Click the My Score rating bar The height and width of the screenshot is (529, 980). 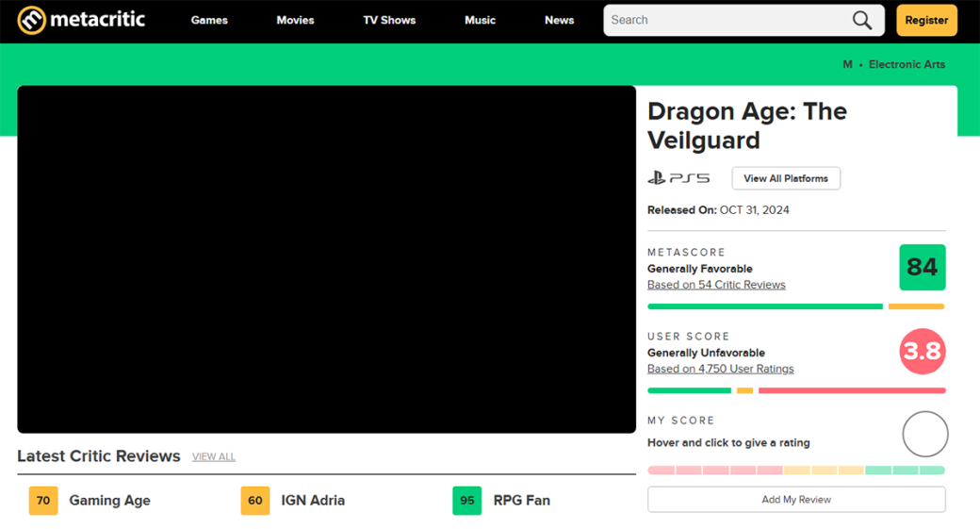[x=796, y=471]
